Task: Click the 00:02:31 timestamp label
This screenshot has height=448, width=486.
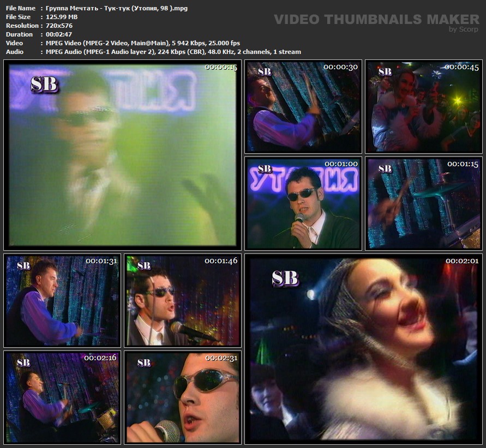Action: pos(221,358)
